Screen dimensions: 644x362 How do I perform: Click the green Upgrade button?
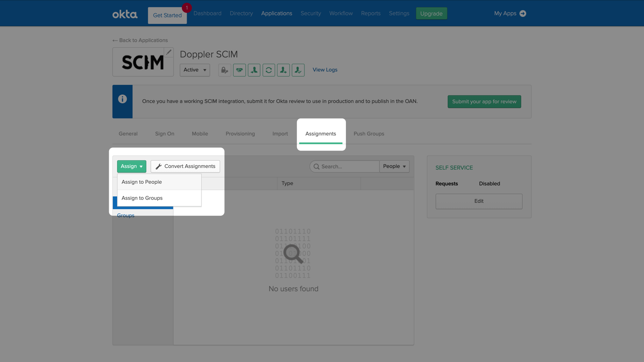pos(432,13)
